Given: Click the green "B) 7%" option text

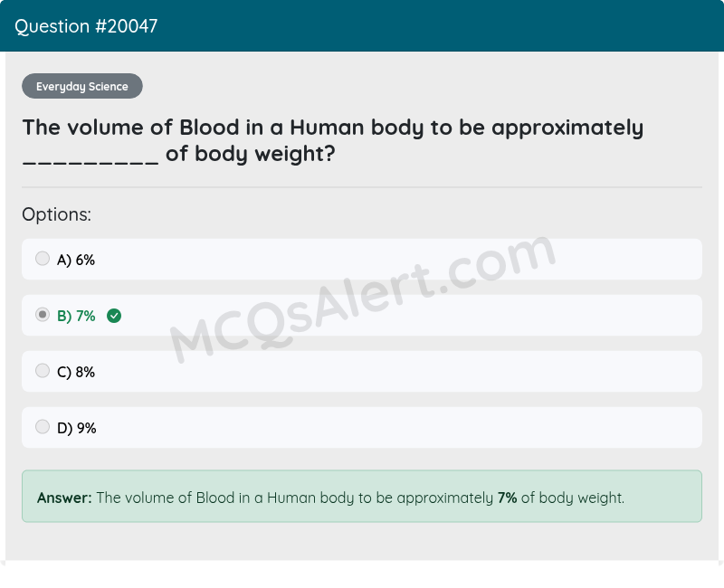Looking at the screenshot, I should point(76,316).
